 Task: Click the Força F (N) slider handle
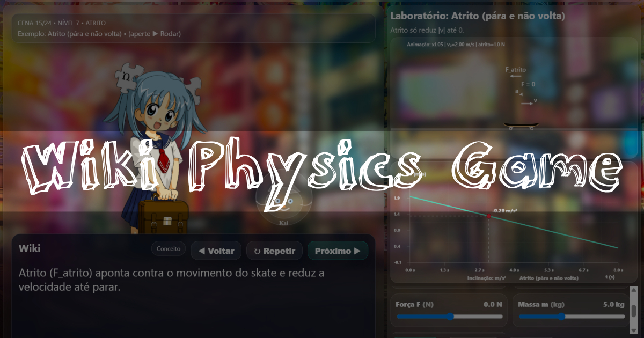pyautogui.click(x=451, y=317)
